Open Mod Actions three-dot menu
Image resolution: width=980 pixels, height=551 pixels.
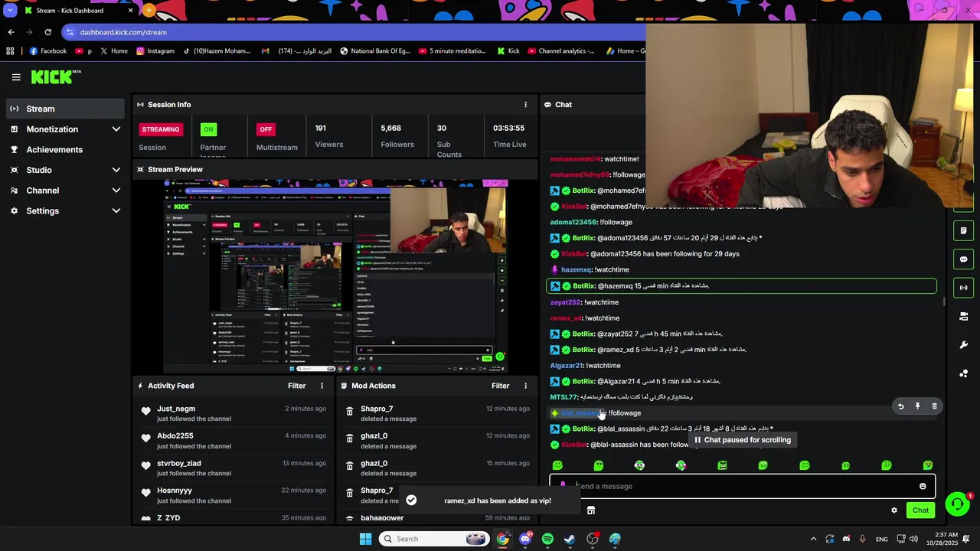[525, 386]
